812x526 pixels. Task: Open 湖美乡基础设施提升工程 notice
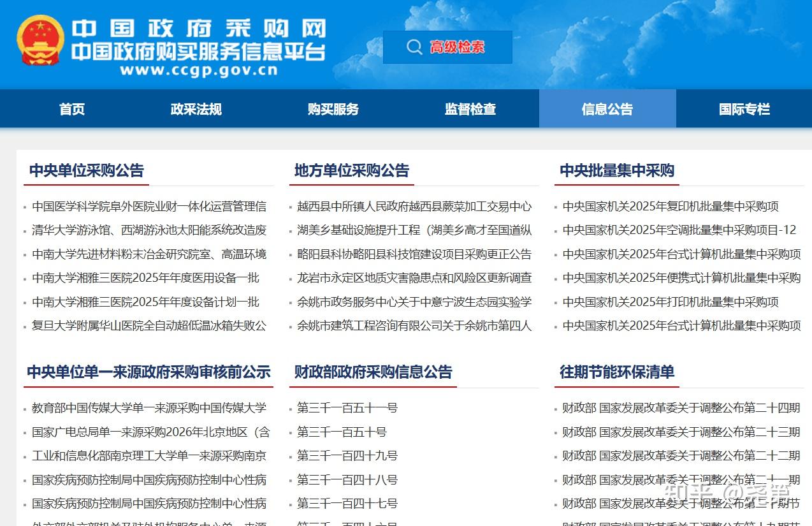click(x=414, y=230)
